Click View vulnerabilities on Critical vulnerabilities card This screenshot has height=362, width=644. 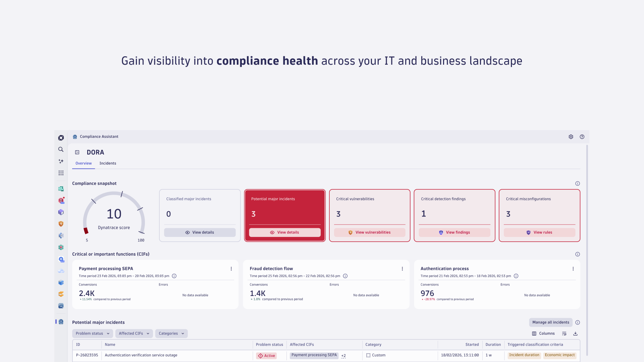tap(370, 232)
